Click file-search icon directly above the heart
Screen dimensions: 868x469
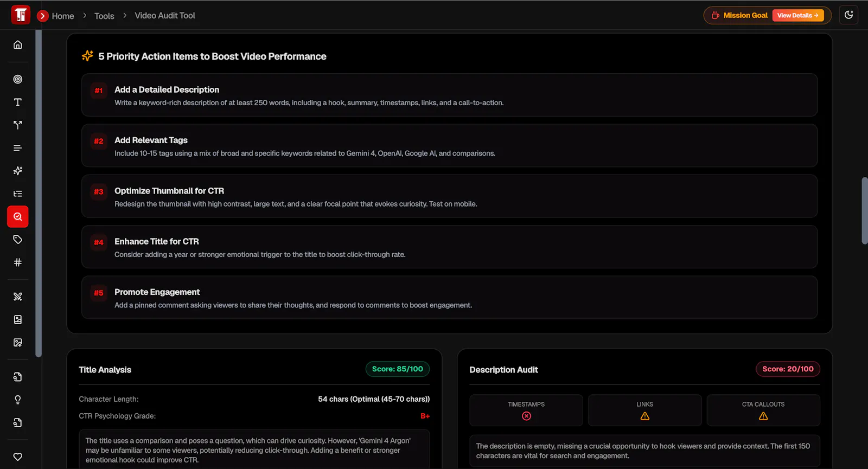point(18,422)
